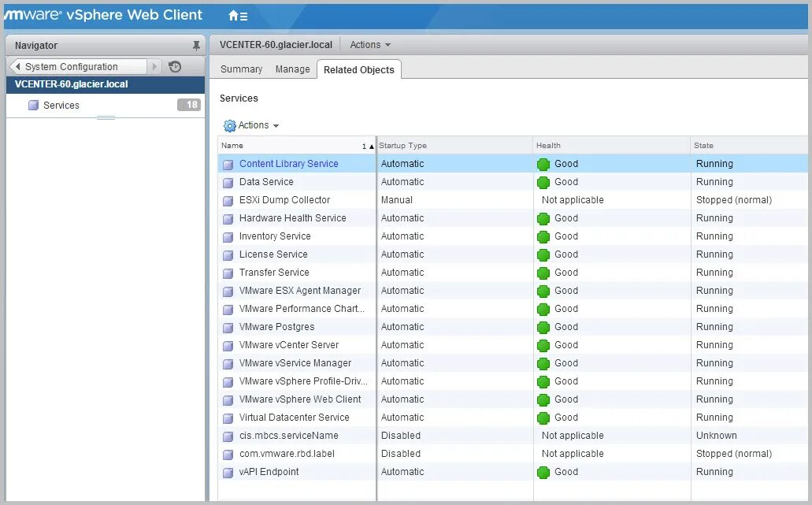Click the cis.mbcs.serviceName row icon
The image size is (812, 505).
228,436
